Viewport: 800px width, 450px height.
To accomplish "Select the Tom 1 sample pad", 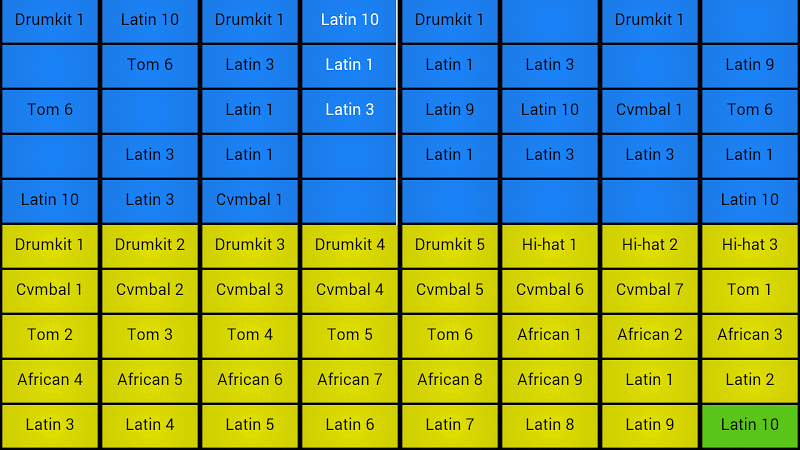I will point(750,290).
